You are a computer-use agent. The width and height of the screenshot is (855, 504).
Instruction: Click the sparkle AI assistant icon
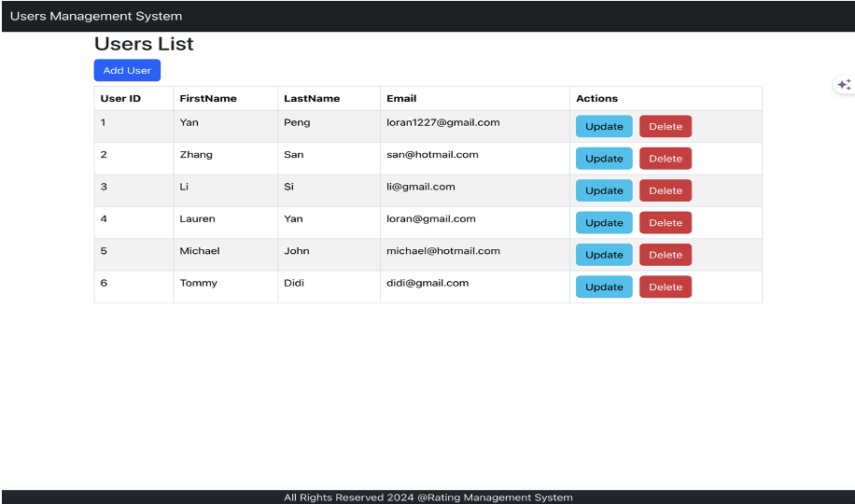point(844,85)
